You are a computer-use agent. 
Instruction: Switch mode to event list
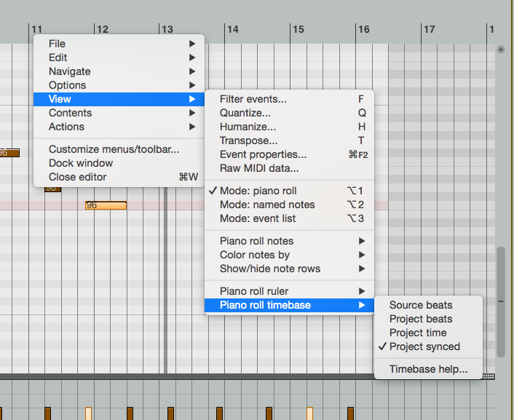pyautogui.click(x=258, y=218)
